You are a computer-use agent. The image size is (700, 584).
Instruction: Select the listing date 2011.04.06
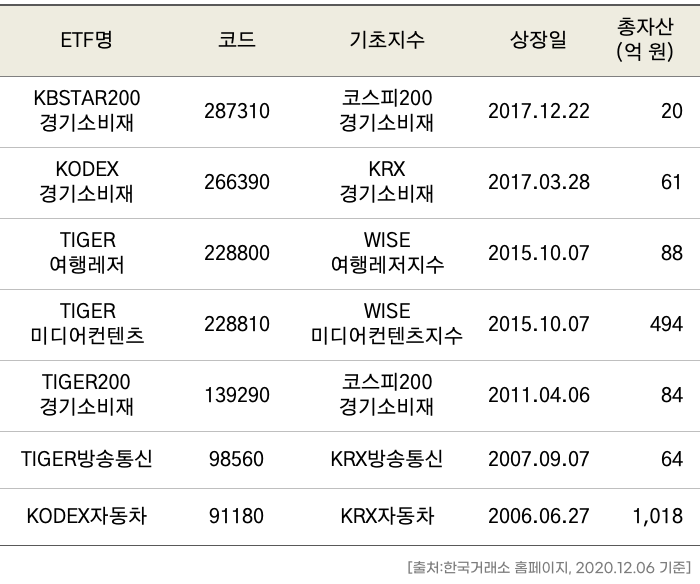538,395
